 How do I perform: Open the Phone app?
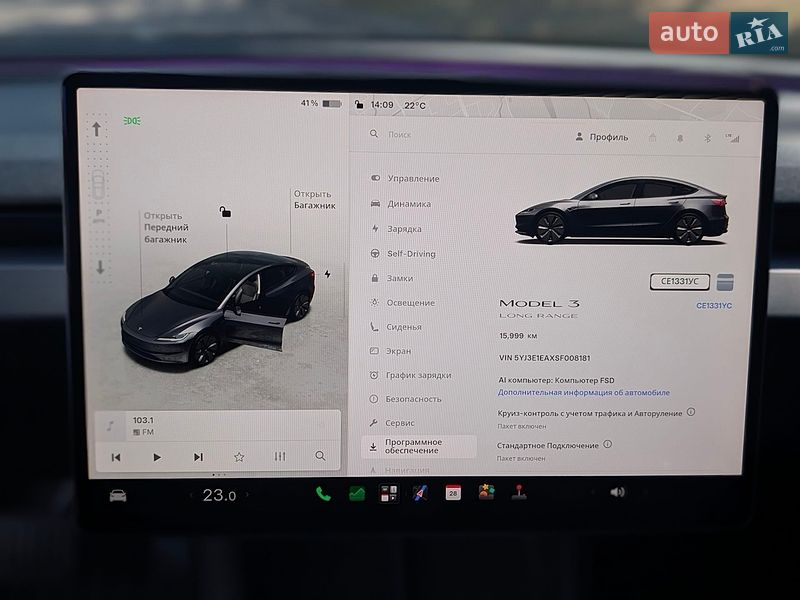(323, 494)
